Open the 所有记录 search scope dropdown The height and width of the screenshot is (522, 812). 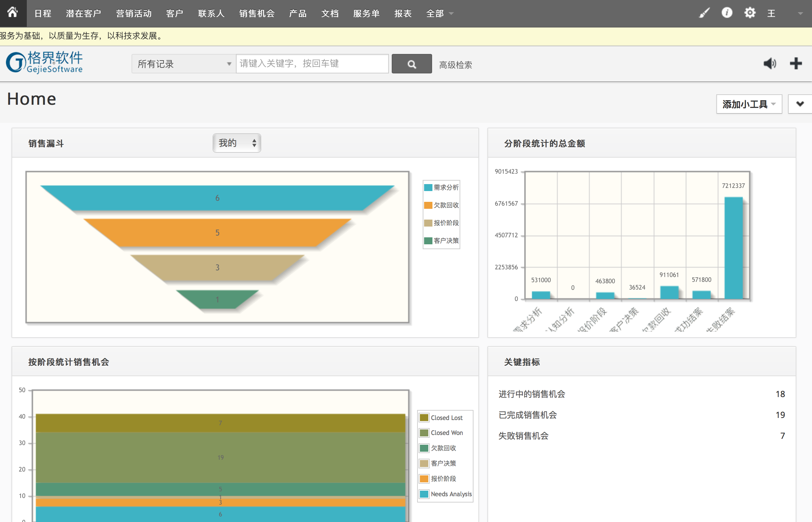(x=184, y=64)
